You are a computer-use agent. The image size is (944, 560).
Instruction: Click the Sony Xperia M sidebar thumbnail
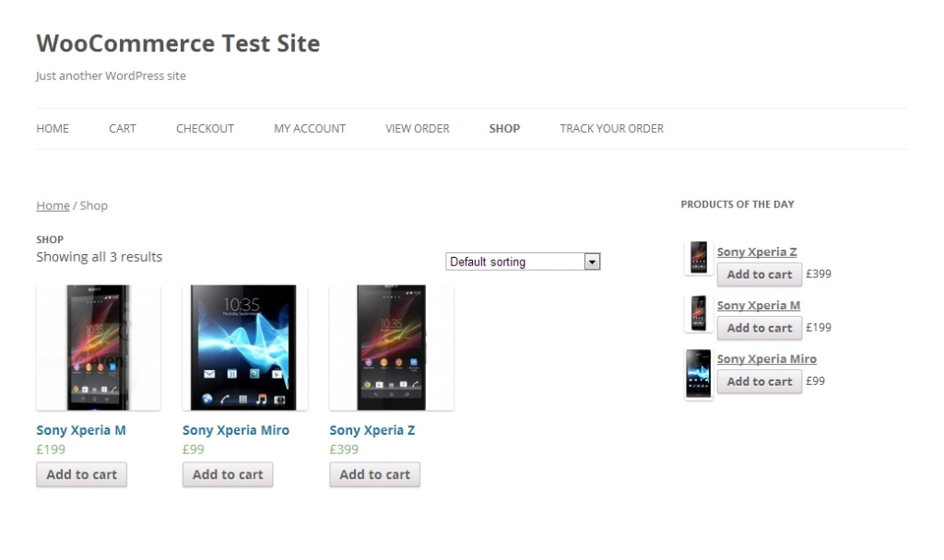[697, 313]
